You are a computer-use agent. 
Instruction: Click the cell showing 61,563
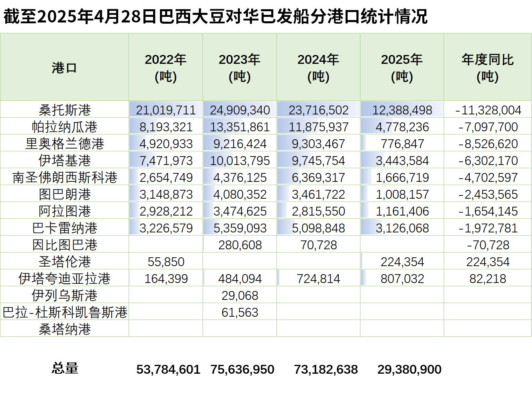point(240,312)
